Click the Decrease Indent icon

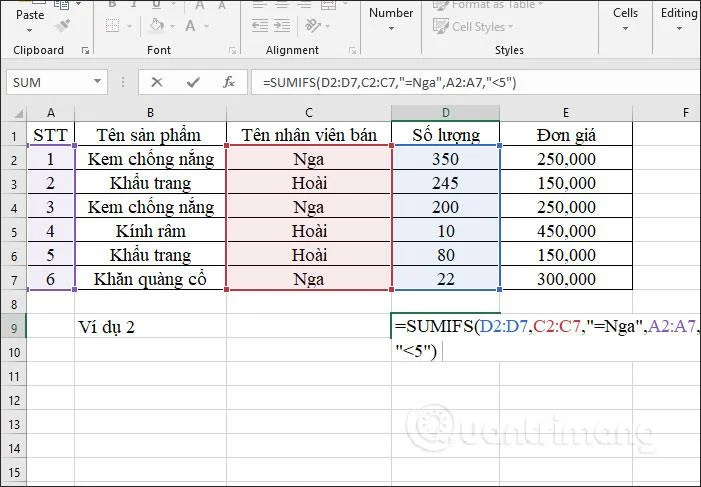pyautogui.click(x=260, y=25)
